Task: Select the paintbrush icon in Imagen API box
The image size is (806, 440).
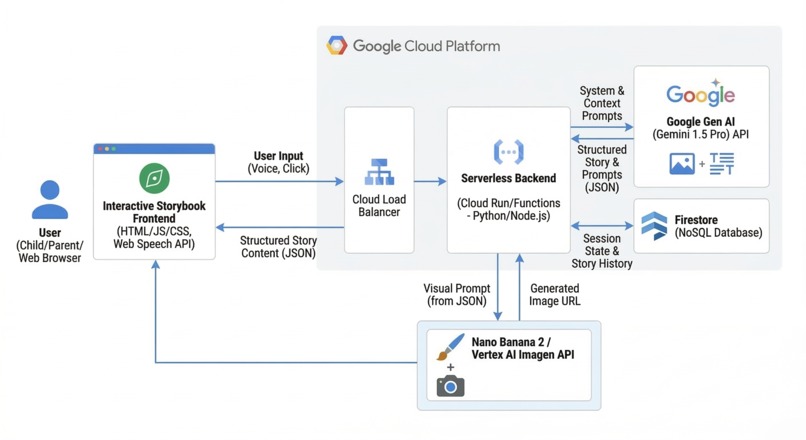Action: [450, 347]
